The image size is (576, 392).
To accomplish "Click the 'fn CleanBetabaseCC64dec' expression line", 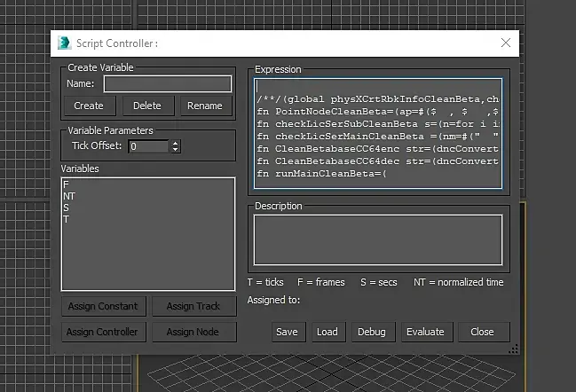I will [x=377, y=161].
